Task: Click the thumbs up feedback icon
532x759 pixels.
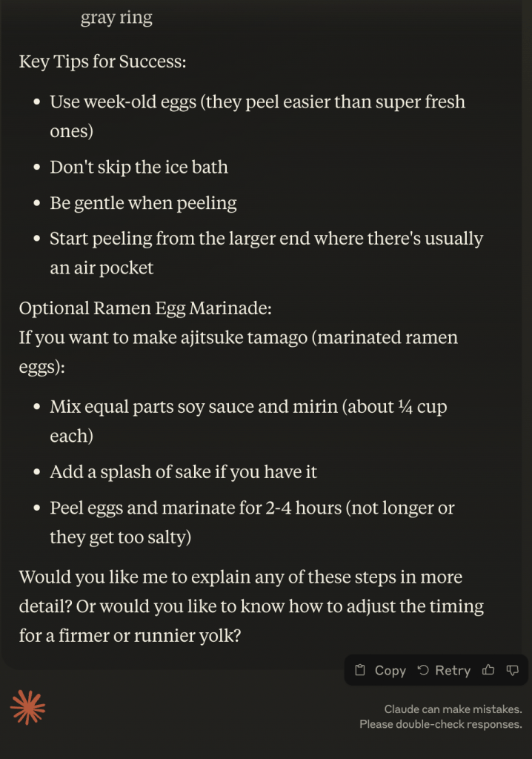Action: [x=488, y=670]
